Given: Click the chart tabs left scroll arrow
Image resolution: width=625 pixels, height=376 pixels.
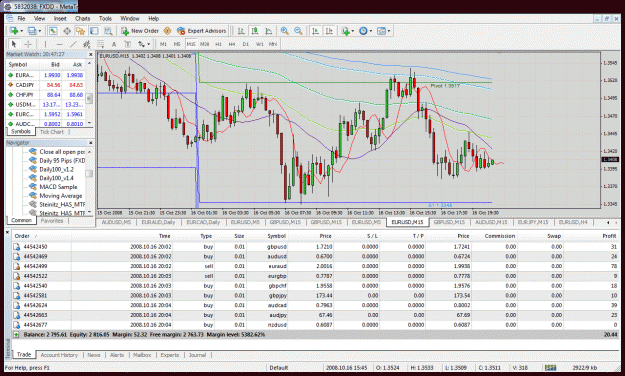Looking at the screenshot, I should click(x=608, y=222).
